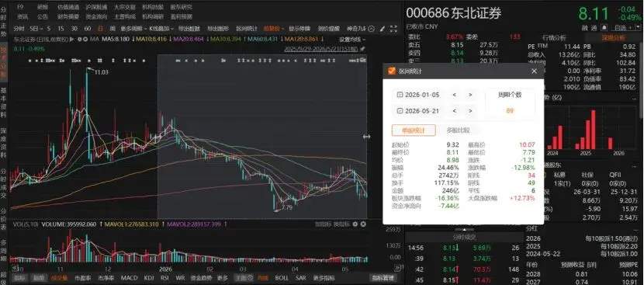Click the horizontal resize handle at selection edge

tap(367, 137)
